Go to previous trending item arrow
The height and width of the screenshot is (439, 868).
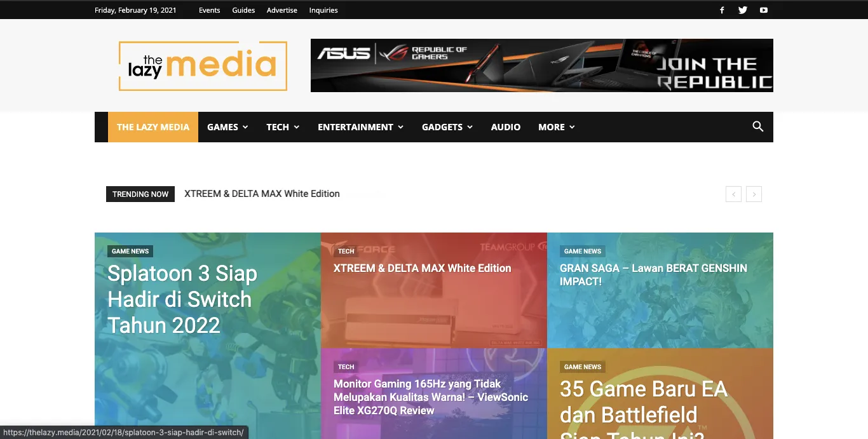733,194
